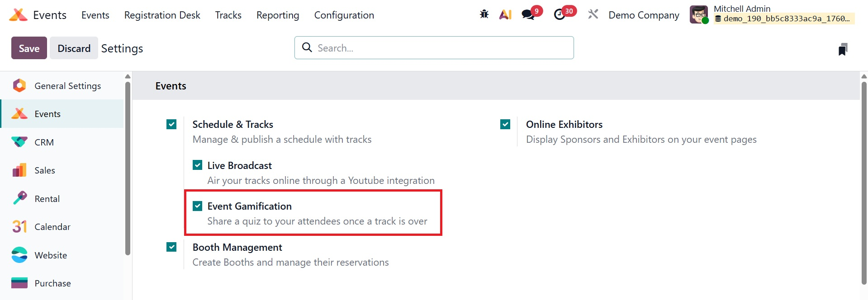Expand the Reporting menu
Viewport: 868px width, 300px height.
click(278, 15)
